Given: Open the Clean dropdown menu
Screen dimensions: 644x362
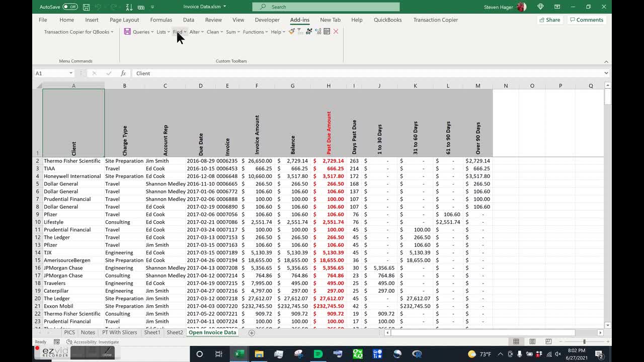Looking at the screenshot, I should [215, 32].
